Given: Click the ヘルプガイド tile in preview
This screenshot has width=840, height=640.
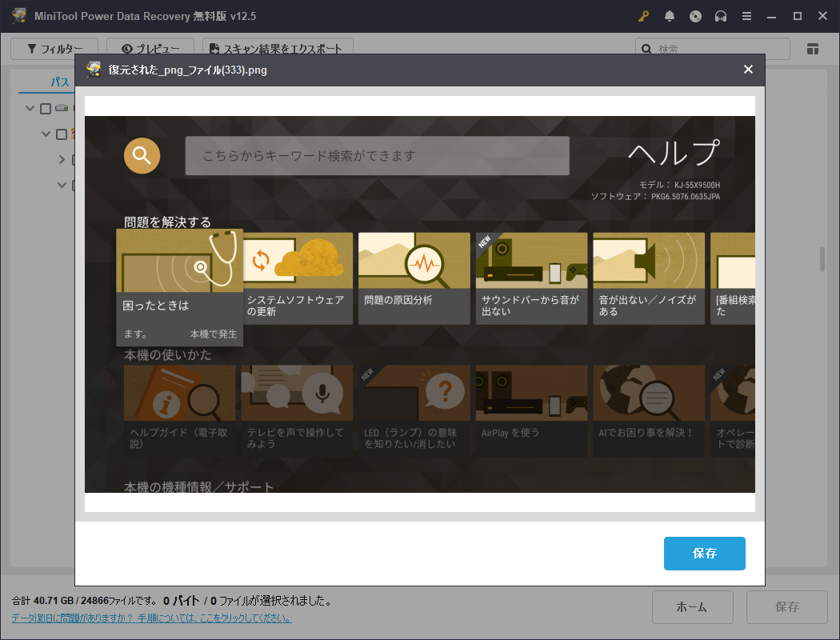Looking at the screenshot, I should (x=179, y=410).
